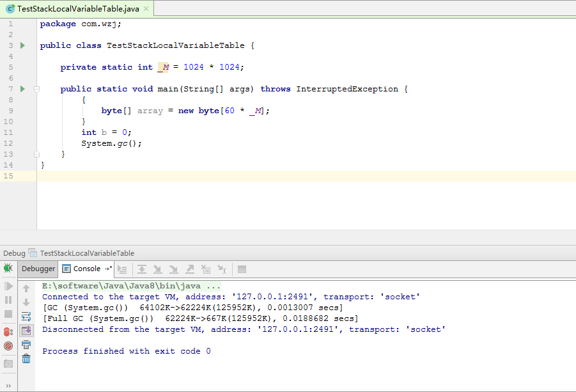Click fold end marker at line 13
Screen dimensions: 576x392
(x=36, y=154)
